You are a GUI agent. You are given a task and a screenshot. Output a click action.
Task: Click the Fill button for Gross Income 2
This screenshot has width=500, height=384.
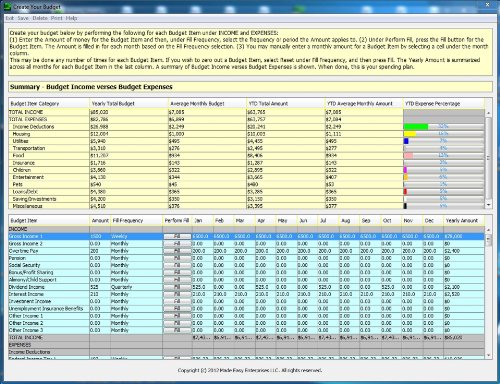click(177, 244)
